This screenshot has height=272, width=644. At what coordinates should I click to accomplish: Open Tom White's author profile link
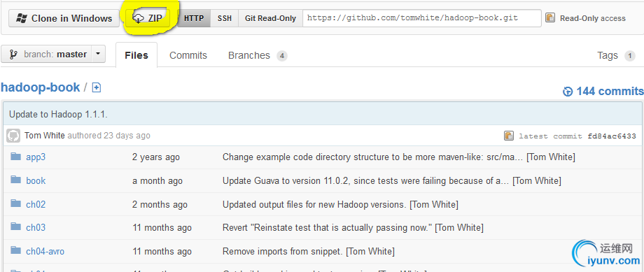click(x=45, y=136)
